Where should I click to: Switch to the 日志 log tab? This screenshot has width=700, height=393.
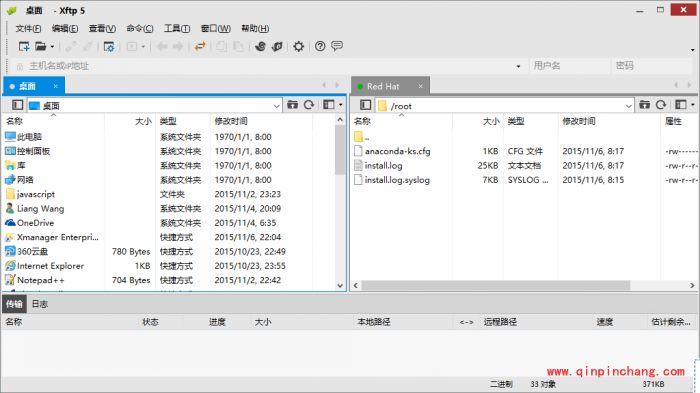pos(40,304)
